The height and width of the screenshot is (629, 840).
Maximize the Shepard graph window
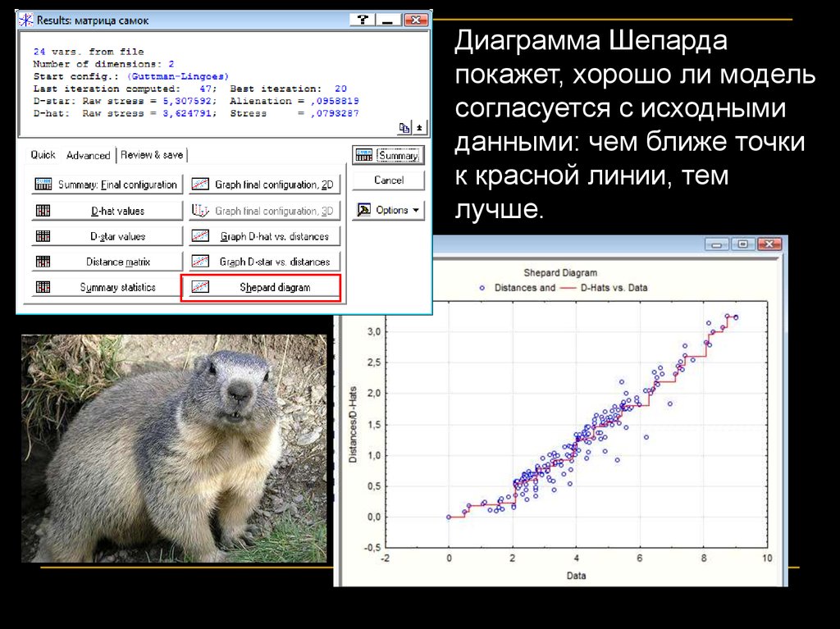pos(742,244)
